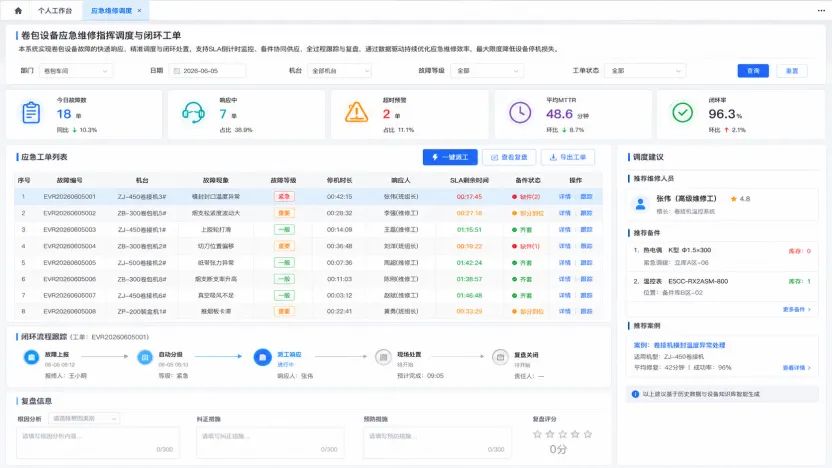Click the headset icon for 响应中
The height and width of the screenshot is (468, 832).
pos(193,112)
